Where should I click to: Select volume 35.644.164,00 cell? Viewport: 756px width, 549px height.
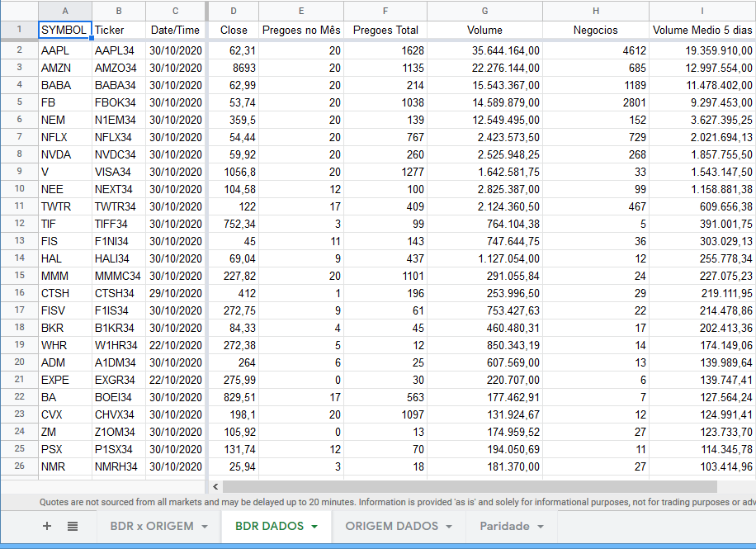[x=484, y=50]
